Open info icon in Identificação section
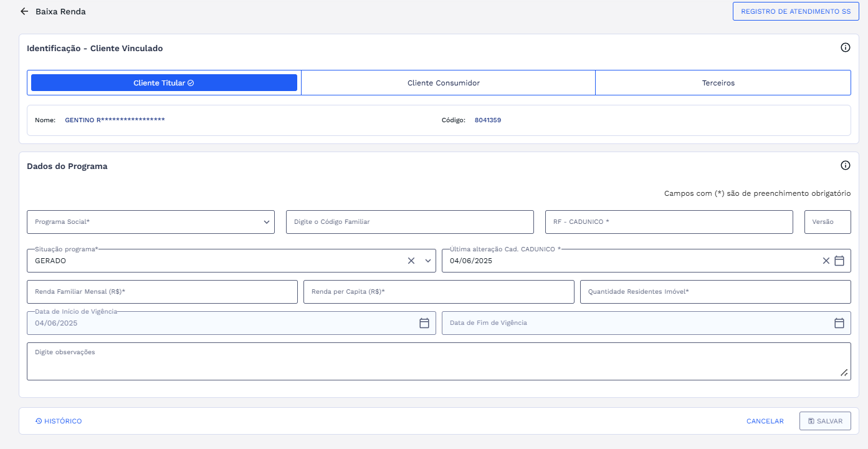Screen dimensions: 868x449 845,47
